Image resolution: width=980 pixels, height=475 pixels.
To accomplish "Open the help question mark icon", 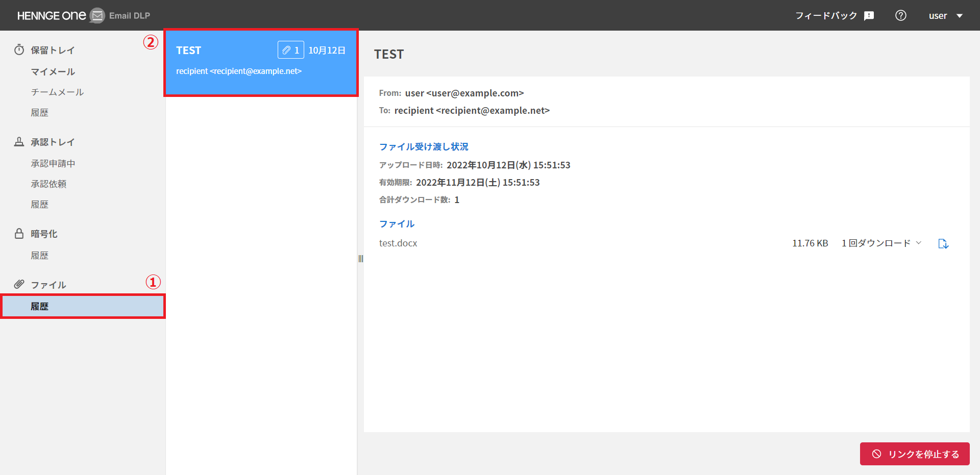I will coord(901,16).
